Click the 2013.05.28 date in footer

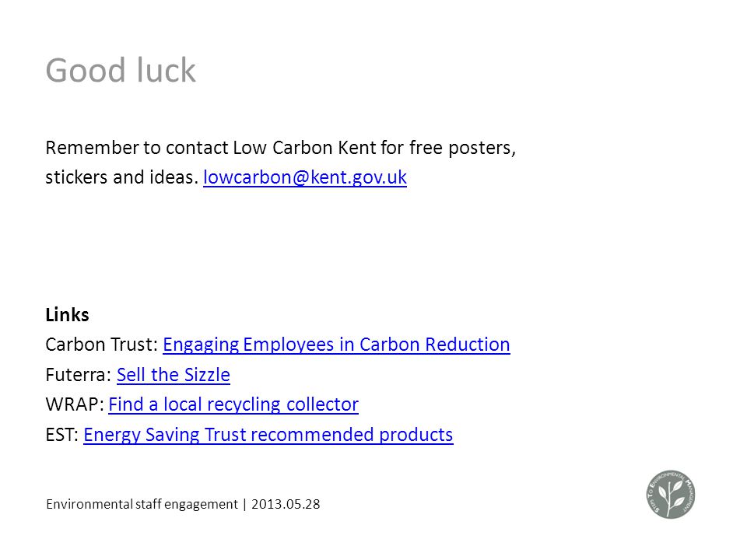[x=286, y=504]
